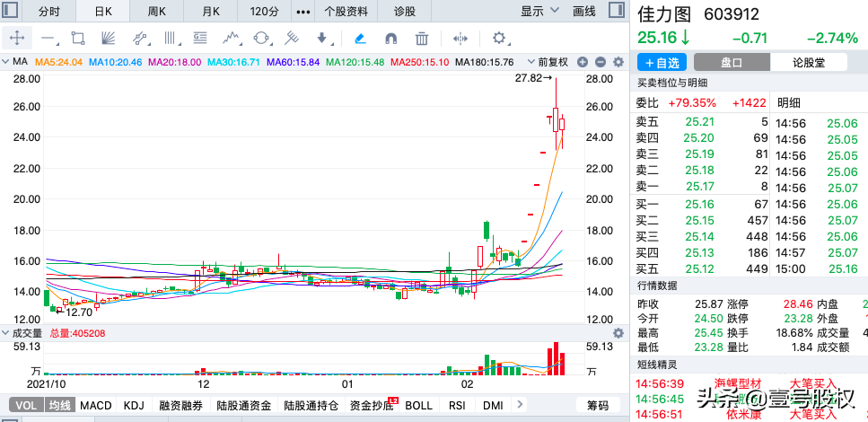Switch to 120分 chart tab

point(265,11)
